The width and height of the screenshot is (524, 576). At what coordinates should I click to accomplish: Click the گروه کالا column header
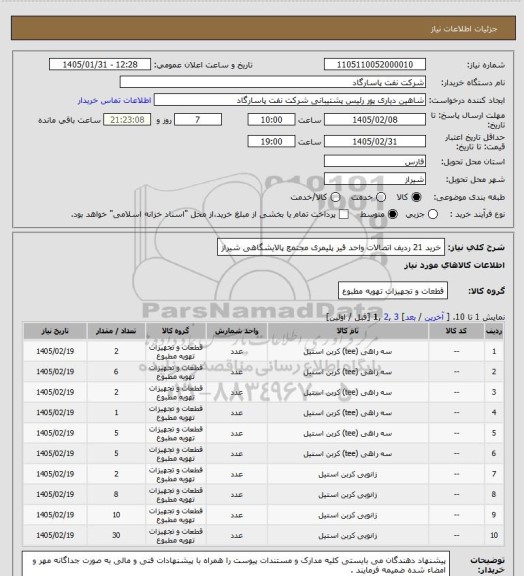176,331
